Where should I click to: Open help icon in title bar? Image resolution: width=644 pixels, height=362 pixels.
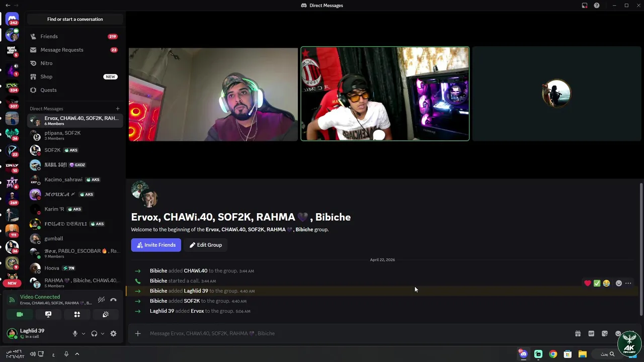click(597, 6)
